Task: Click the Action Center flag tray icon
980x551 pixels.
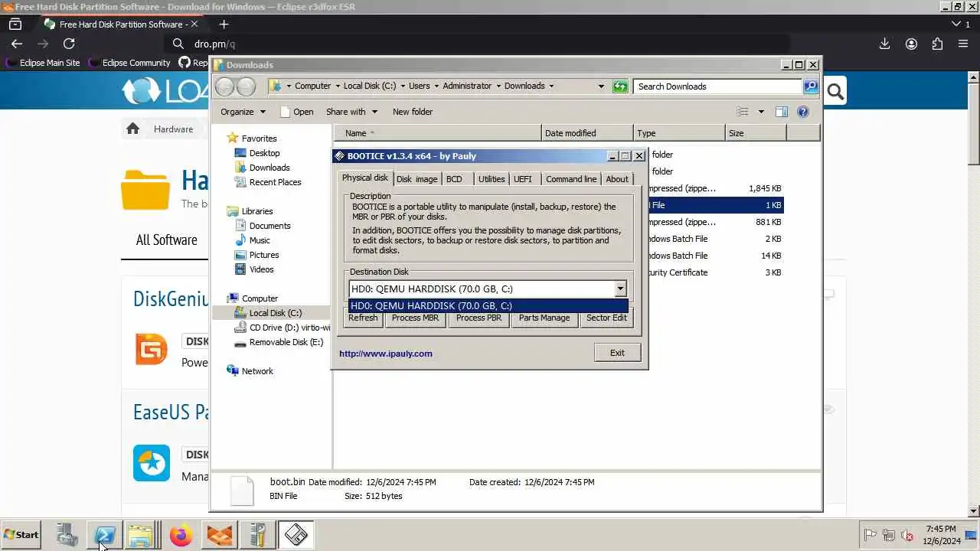Action: tap(870, 536)
